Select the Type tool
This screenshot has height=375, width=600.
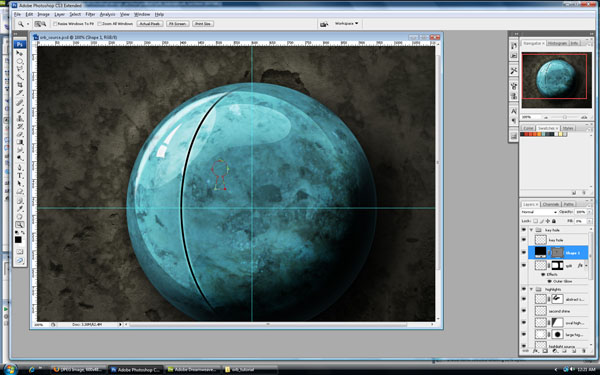tap(19, 175)
